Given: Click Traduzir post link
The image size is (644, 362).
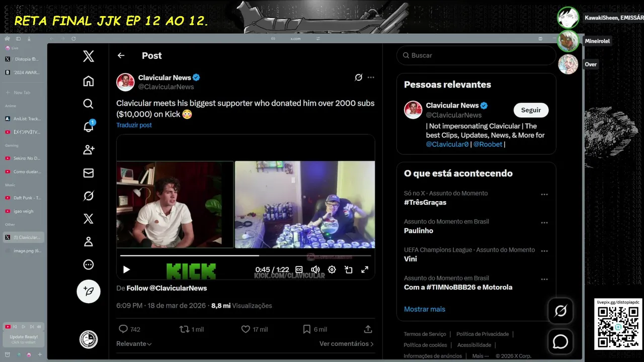Looking at the screenshot, I should click(x=134, y=125).
